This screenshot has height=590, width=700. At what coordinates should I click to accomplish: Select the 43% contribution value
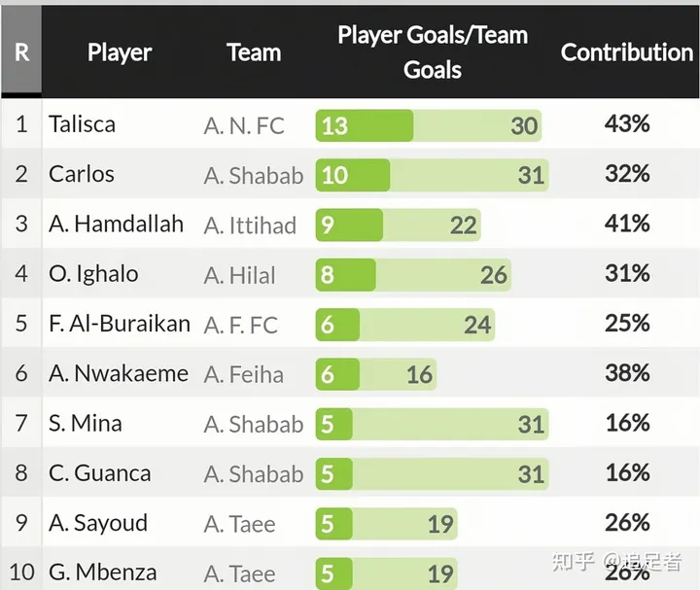click(627, 124)
